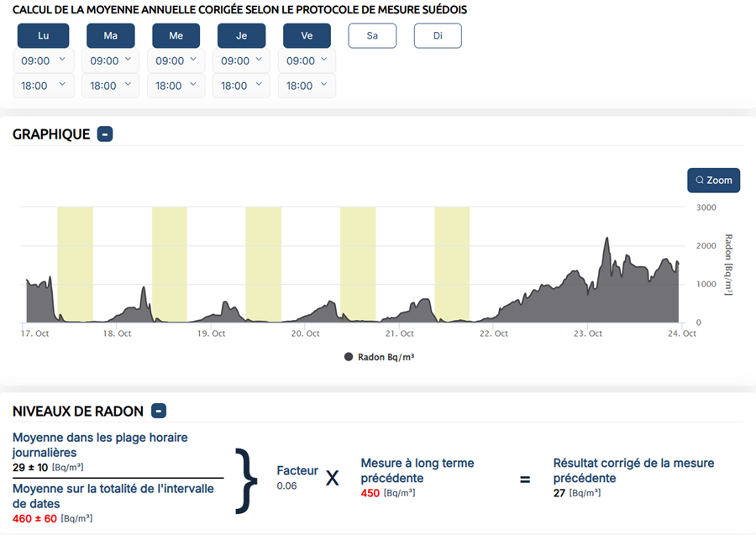
Task: Click the 18. Oct date axis label
Action: [x=117, y=333]
